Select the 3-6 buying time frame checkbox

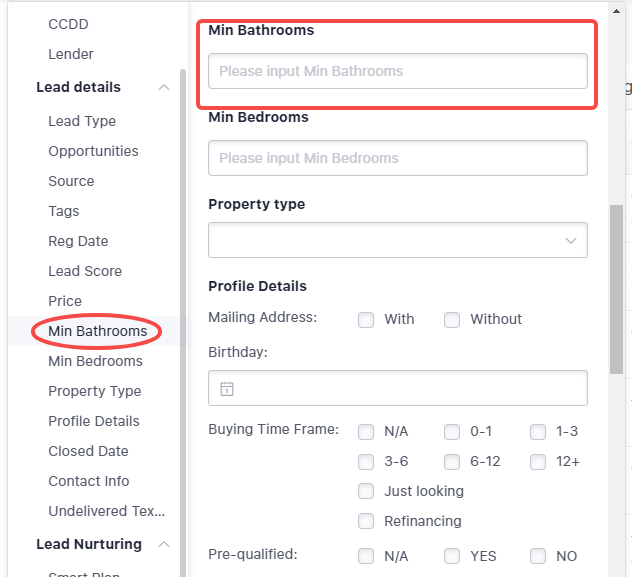(366, 462)
